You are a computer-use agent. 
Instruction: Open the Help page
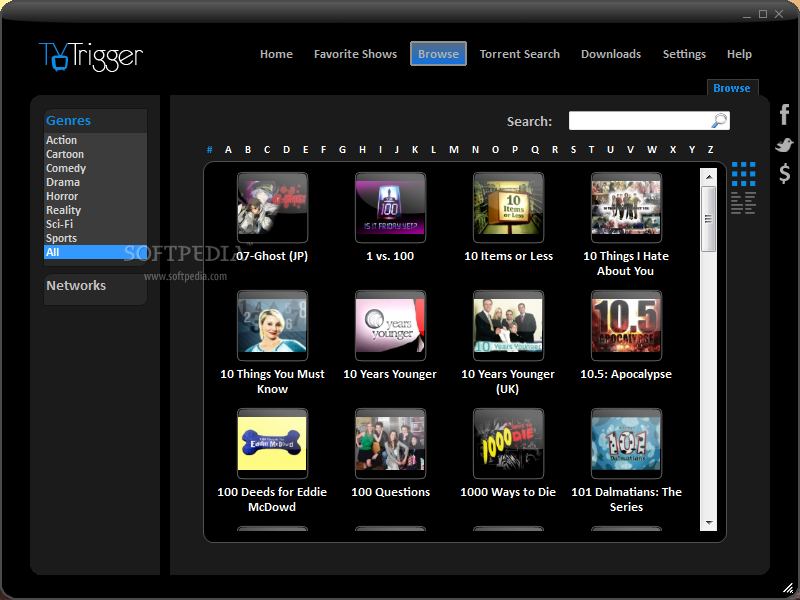(x=739, y=54)
